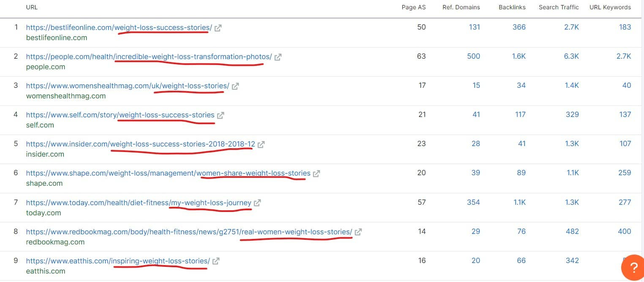
Task: Open 28 referring domains for insider.com
Action: pyautogui.click(x=476, y=144)
